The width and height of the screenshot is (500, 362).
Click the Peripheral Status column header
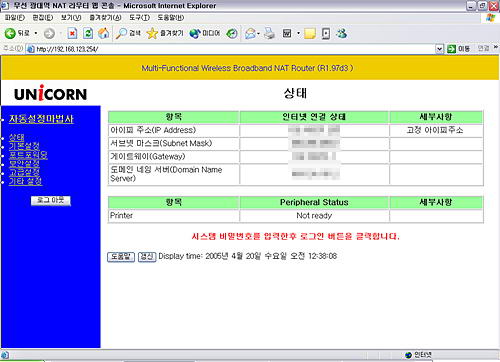(314, 202)
